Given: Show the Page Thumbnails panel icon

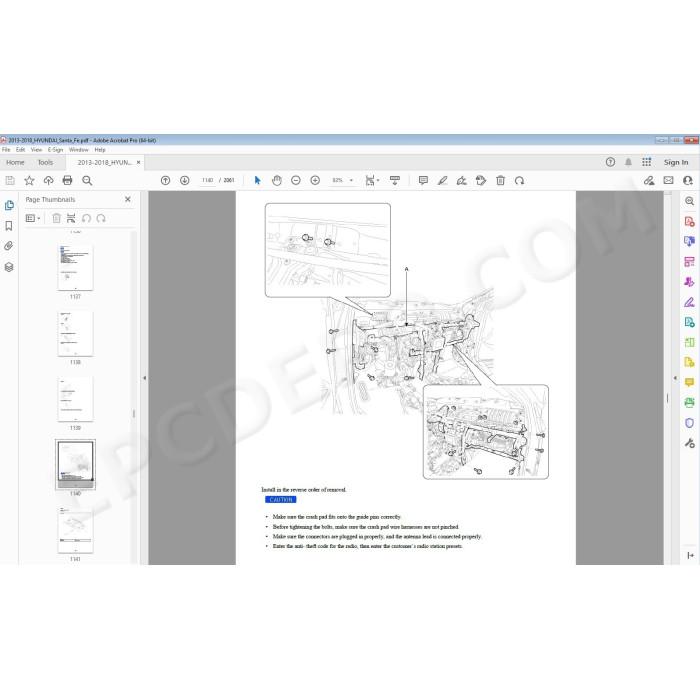Looking at the screenshot, I should pyautogui.click(x=9, y=205).
